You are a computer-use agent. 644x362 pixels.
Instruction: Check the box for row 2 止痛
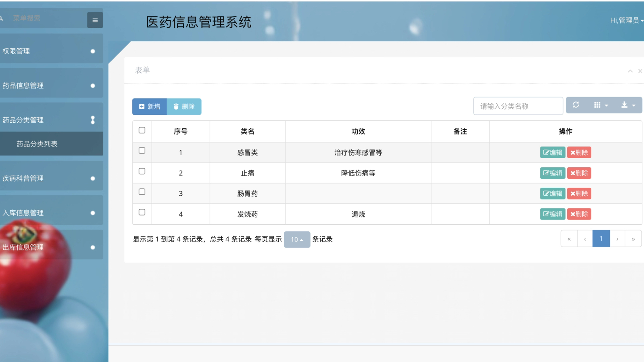point(142,171)
